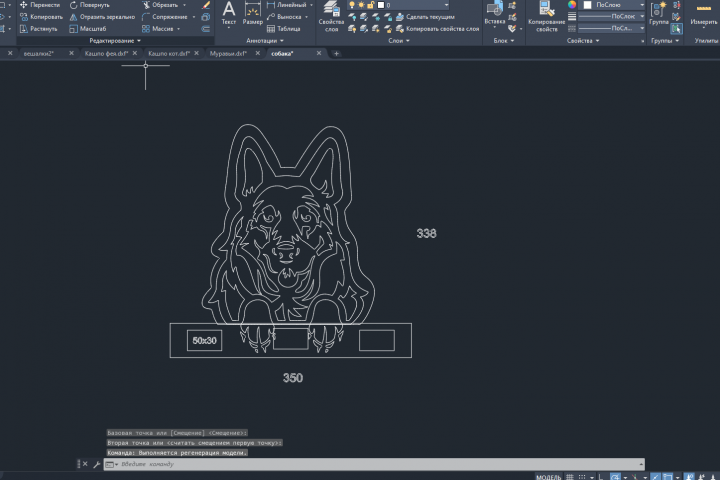
Task: Pick the Масштаб (Scale) tool
Action: (x=88, y=29)
